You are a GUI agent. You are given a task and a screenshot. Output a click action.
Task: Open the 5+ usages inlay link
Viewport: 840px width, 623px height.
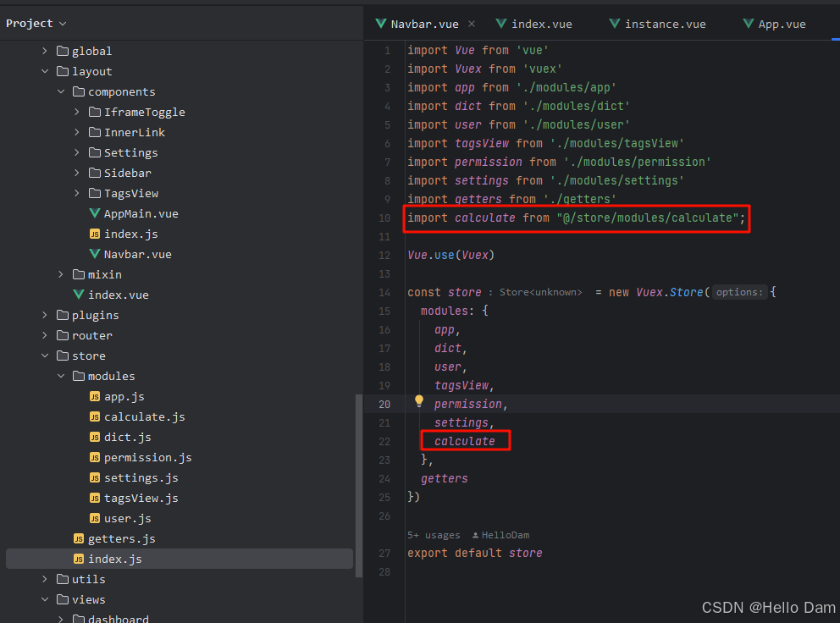click(434, 535)
